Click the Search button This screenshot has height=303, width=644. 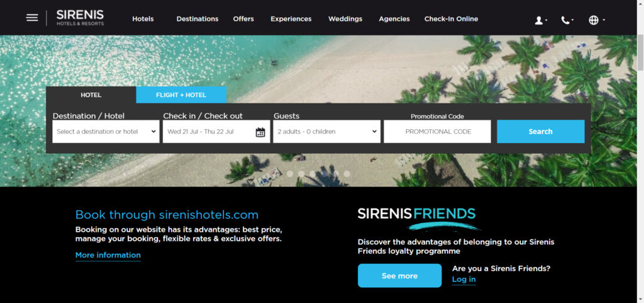click(540, 132)
